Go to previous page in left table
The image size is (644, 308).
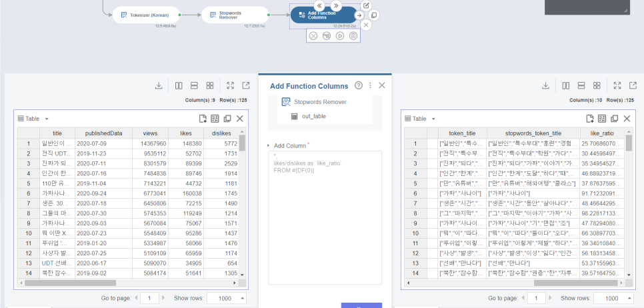(x=136, y=298)
